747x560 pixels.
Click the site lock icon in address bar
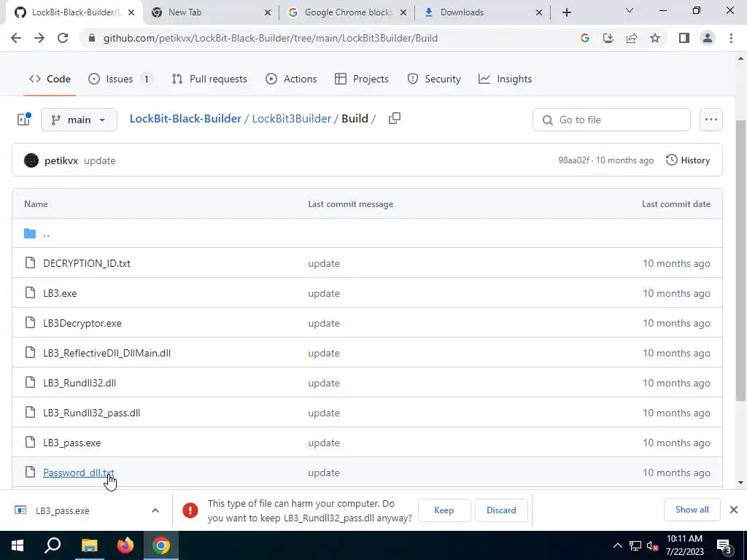click(91, 38)
